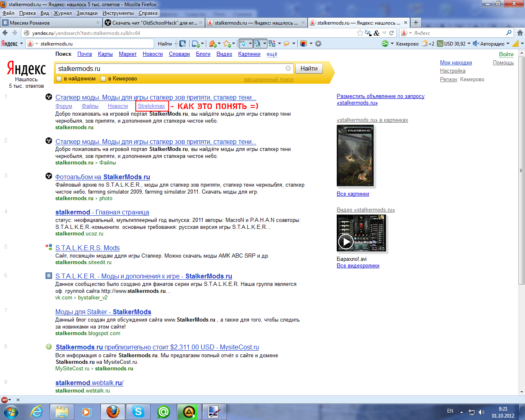Open Skype from the taskbar
This screenshot has height=420, width=525.
pyautogui.click(x=138, y=411)
